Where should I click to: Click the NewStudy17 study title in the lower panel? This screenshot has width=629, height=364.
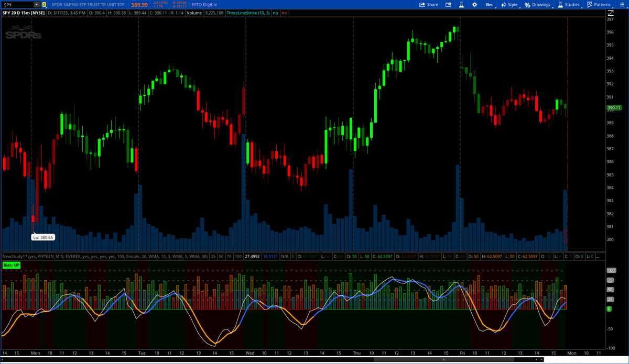point(105,257)
